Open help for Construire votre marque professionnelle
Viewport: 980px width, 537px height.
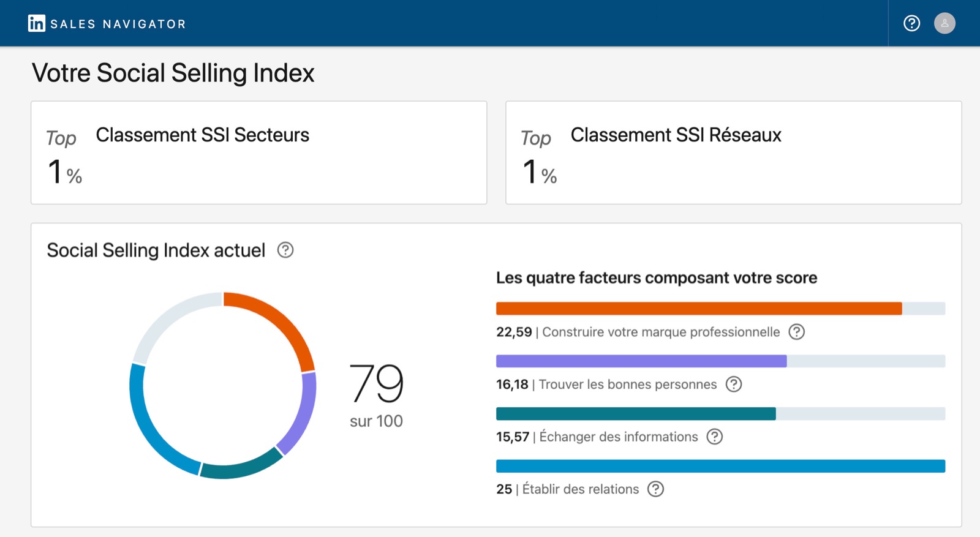click(796, 332)
